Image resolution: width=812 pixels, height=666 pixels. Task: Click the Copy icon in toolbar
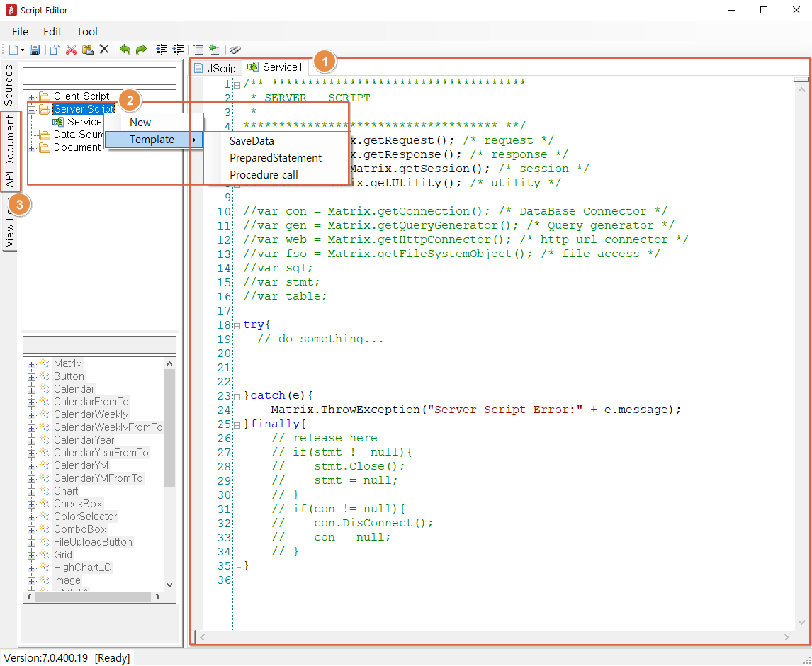tap(55, 50)
